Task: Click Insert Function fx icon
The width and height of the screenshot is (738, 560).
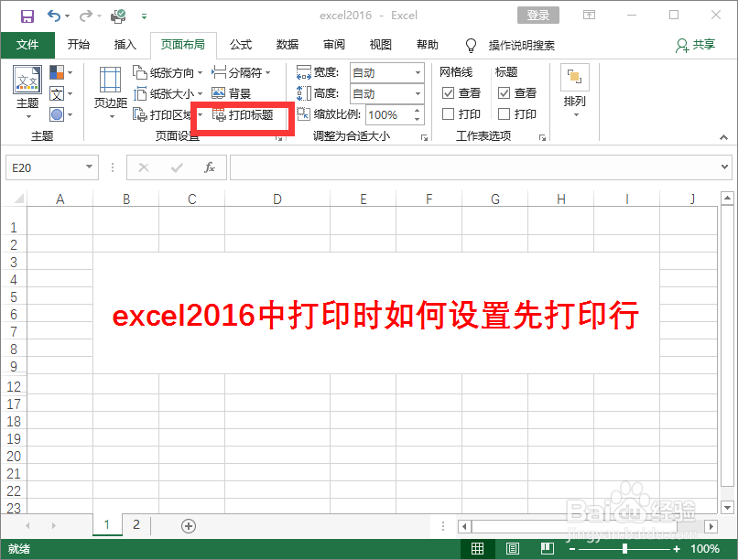Action: click(x=210, y=167)
